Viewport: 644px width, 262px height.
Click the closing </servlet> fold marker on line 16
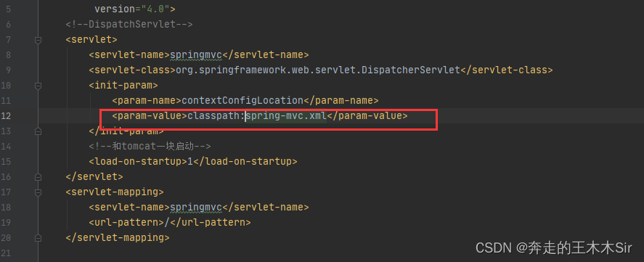[38, 177]
